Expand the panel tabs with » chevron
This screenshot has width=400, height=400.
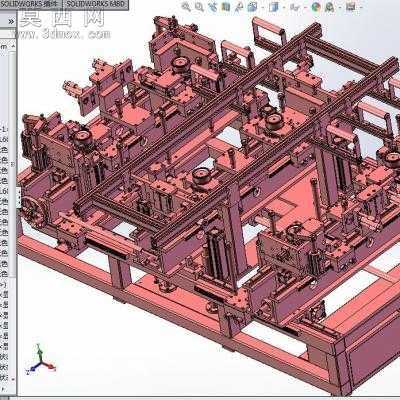[x=11, y=22]
